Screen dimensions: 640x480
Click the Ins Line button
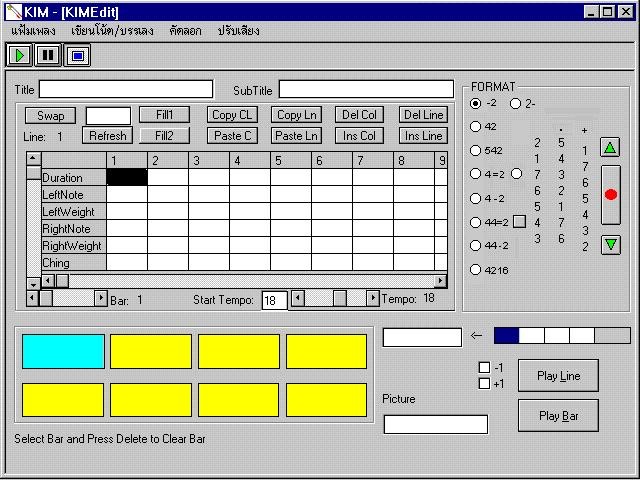pos(424,136)
